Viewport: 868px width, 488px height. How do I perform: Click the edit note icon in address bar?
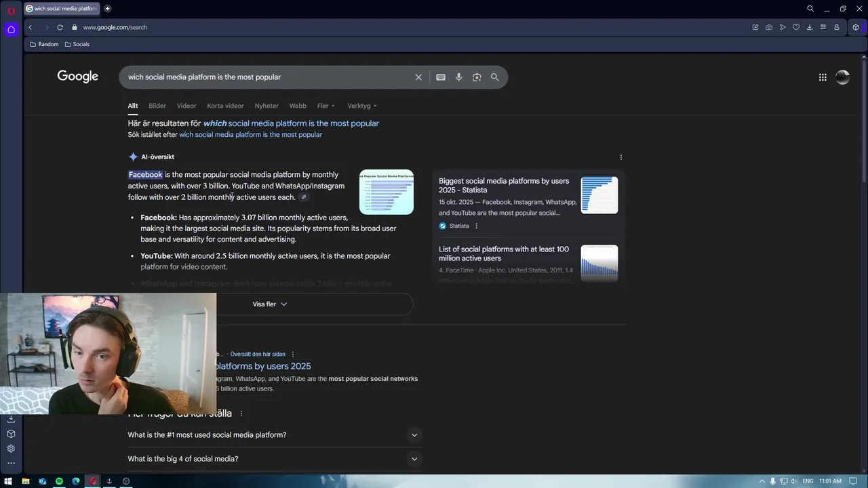coord(755,27)
